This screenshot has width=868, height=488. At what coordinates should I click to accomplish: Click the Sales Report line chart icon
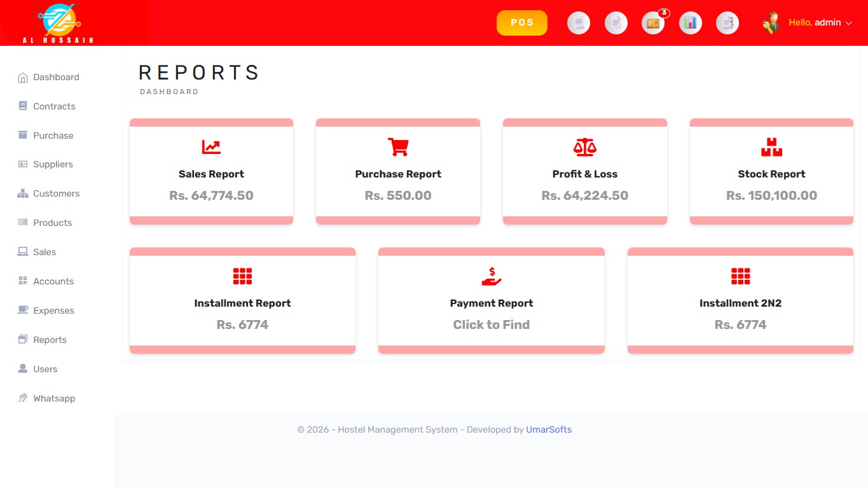pos(211,147)
